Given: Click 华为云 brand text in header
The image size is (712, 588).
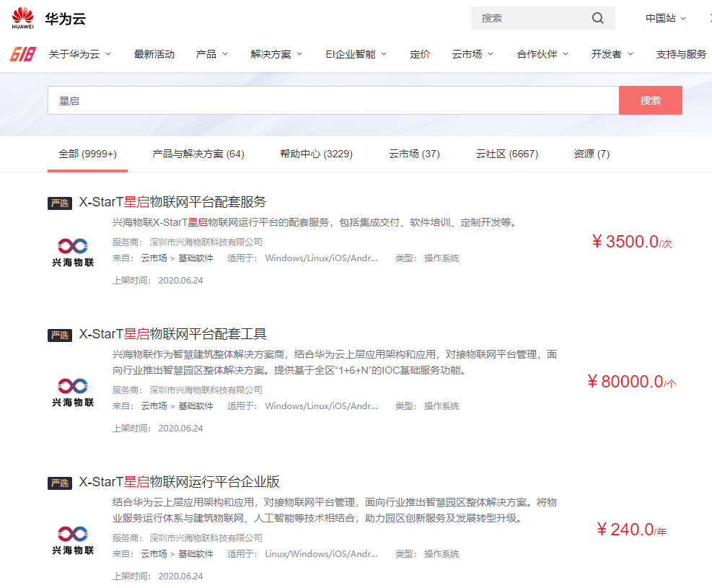Looking at the screenshot, I should 65,19.
